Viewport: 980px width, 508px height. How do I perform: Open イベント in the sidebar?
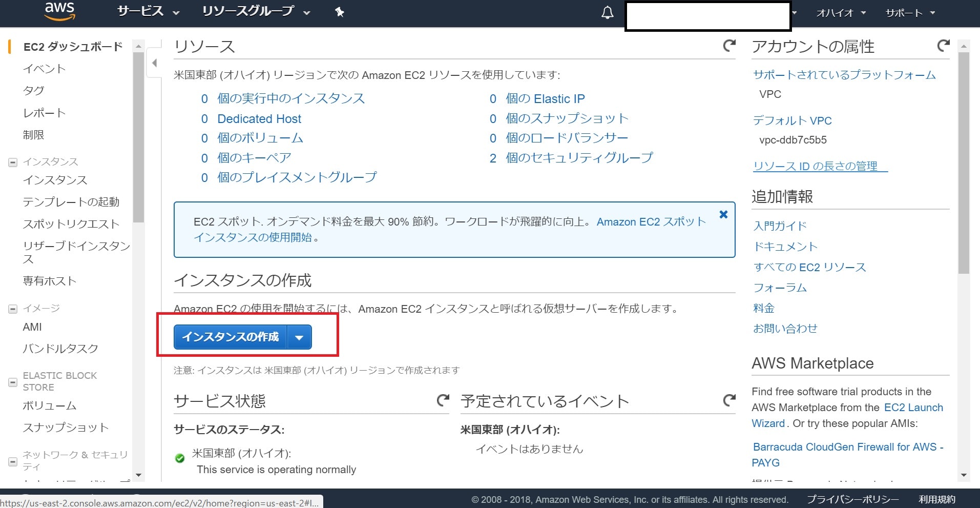coord(45,69)
